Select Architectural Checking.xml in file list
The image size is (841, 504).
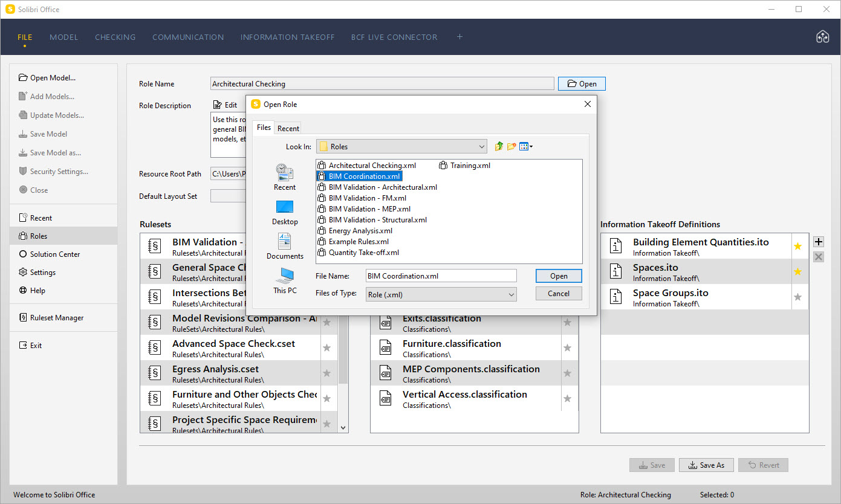coord(368,165)
